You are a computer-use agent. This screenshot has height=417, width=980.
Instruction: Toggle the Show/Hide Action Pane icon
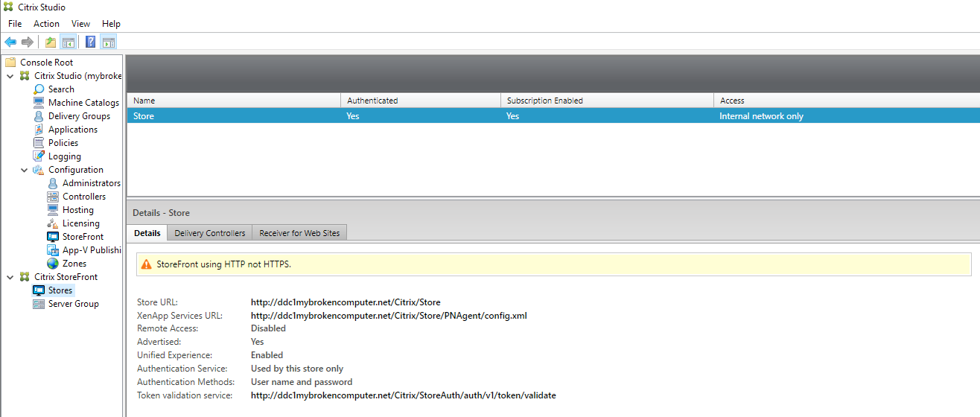tap(108, 42)
